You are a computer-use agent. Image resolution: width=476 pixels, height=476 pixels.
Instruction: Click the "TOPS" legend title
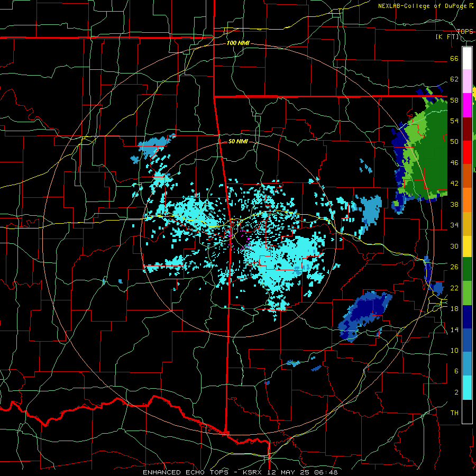[465, 31]
